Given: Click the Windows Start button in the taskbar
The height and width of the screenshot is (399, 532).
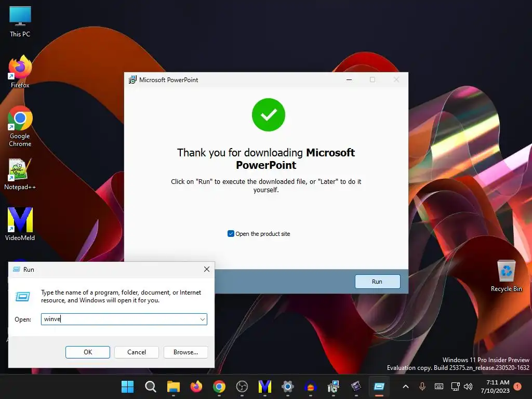Looking at the screenshot, I should pos(128,387).
